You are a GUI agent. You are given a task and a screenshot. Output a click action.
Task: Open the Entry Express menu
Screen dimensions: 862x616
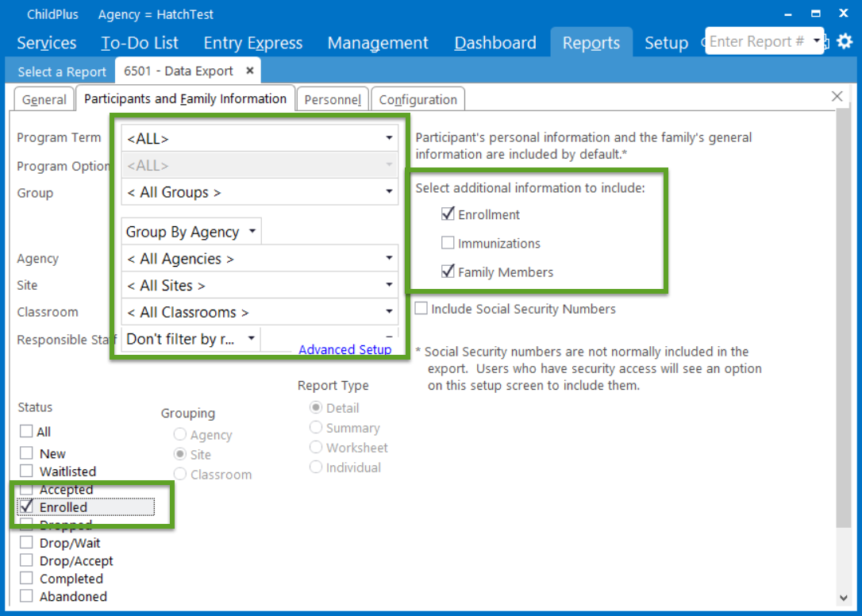pos(253,43)
